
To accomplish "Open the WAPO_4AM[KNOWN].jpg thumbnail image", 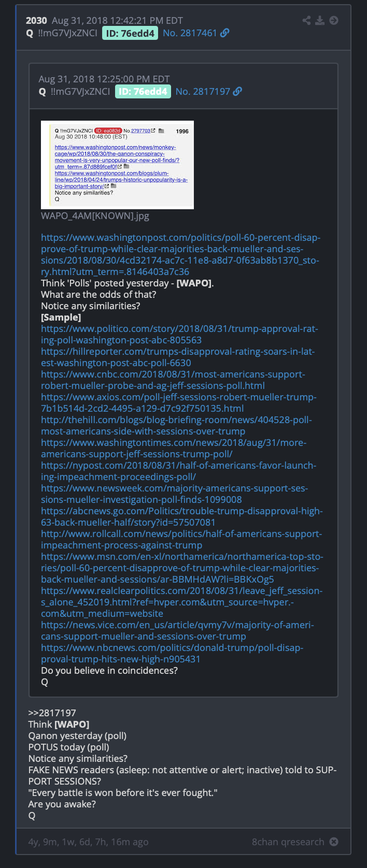I will [117, 165].
